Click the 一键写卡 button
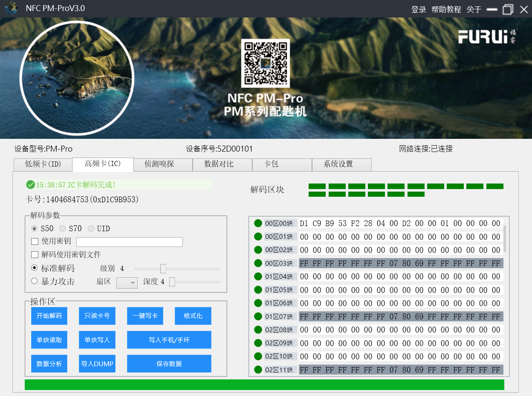Image resolution: width=532 pixels, height=396 pixels. click(x=145, y=316)
